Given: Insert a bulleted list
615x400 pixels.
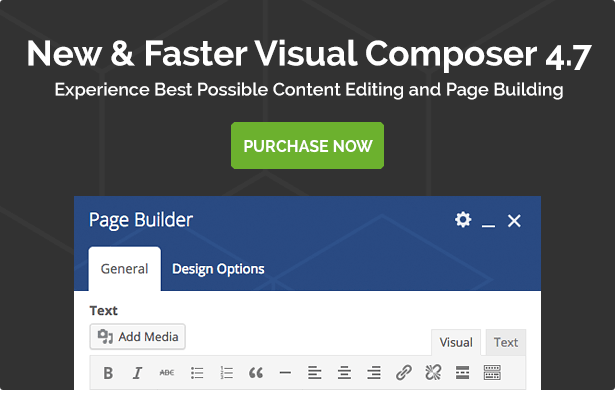Looking at the screenshot, I should (197, 373).
